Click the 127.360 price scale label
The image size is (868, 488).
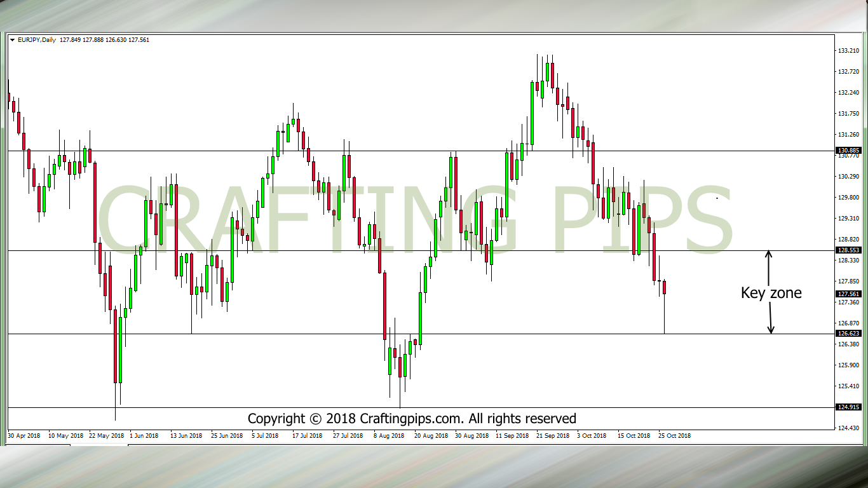coord(849,302)
